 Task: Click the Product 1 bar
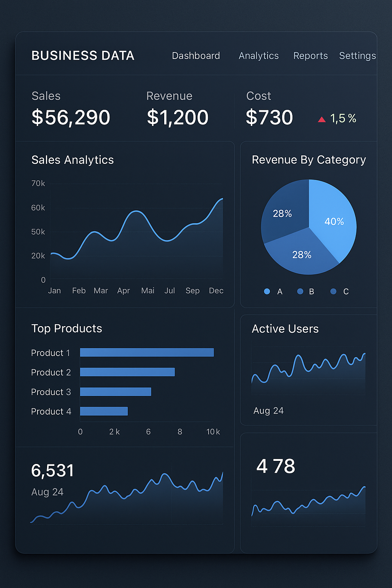[x=147, y=352]
